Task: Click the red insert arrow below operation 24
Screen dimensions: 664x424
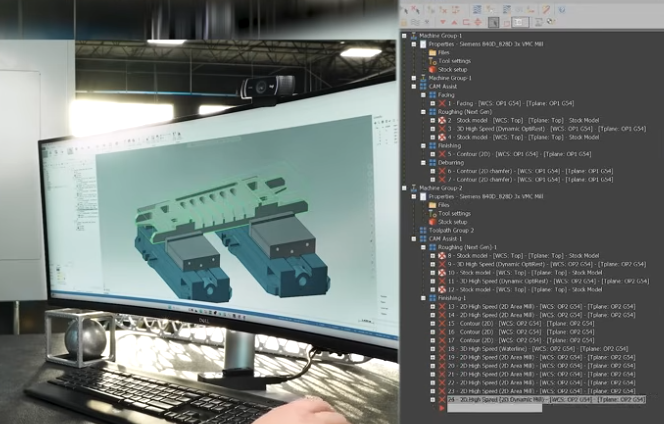Action: (442, 408)
